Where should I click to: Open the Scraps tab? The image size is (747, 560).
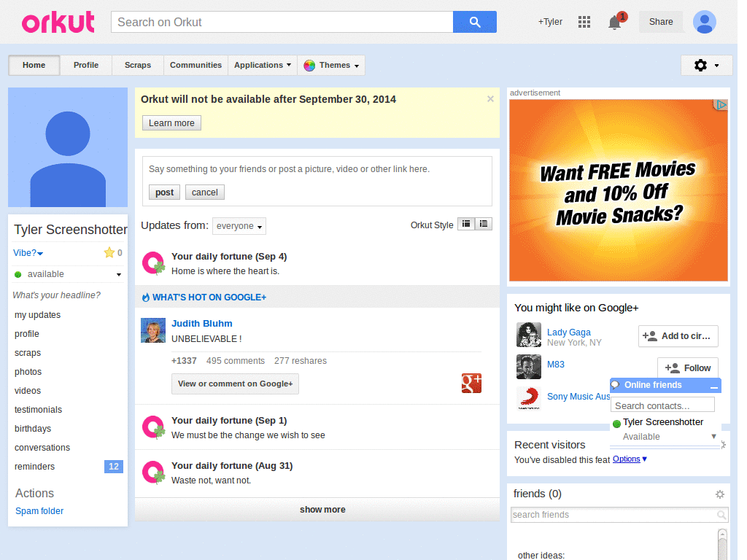tap(138, 65)
